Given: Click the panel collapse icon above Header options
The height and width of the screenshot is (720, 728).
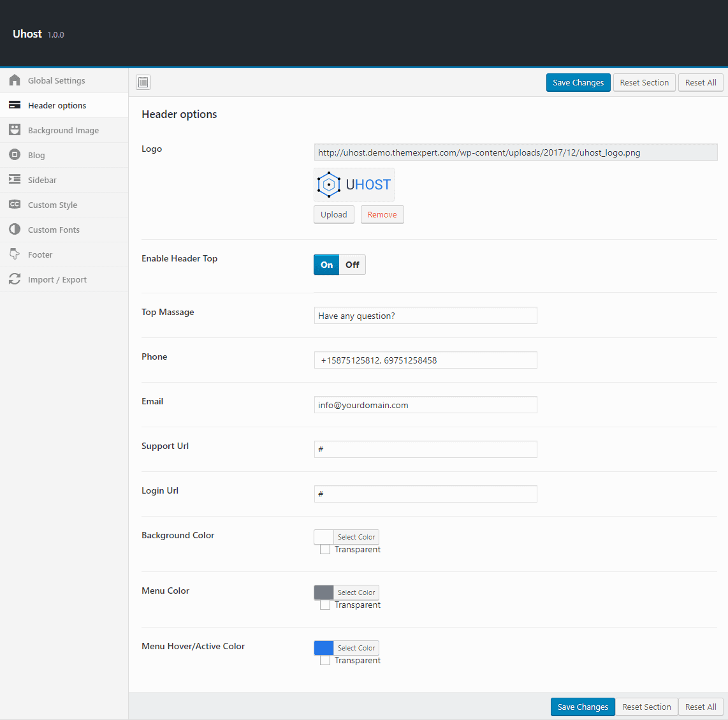Looking at the screenshot, I should (x=143, y=82).
